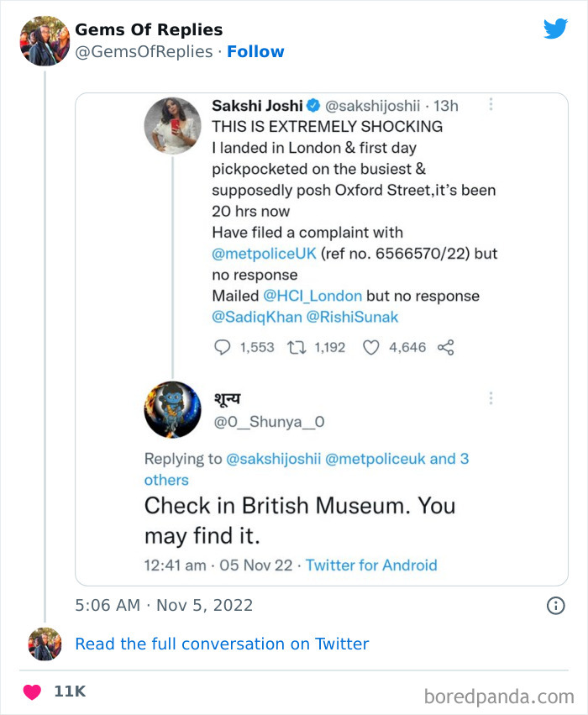Image resolution: width=588 pixels, height=715 pixels.
Task: Open the share icon on the tweet
Action: [x=445, y=347]
